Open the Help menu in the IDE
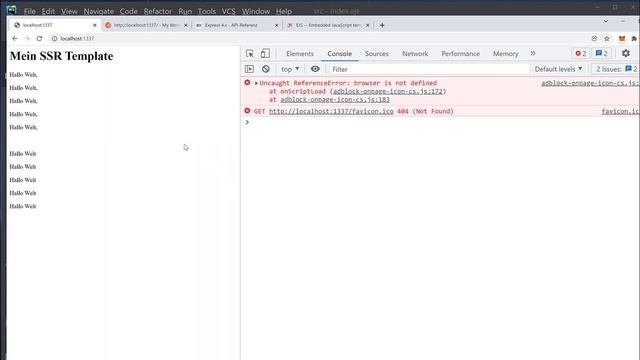This screenshot has height=360, width=640. click(x=284, y=11)
